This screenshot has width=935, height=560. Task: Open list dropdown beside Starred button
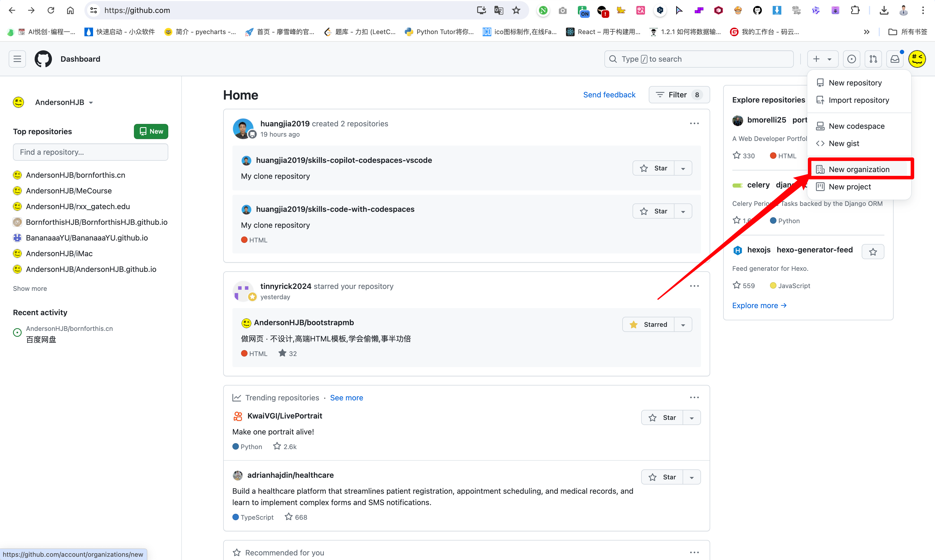(x=683, y=325)
